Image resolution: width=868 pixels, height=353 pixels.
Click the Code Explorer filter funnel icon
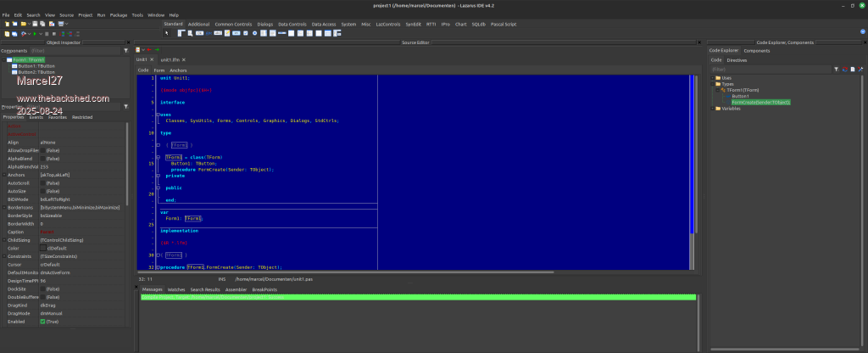click(836, 69)
